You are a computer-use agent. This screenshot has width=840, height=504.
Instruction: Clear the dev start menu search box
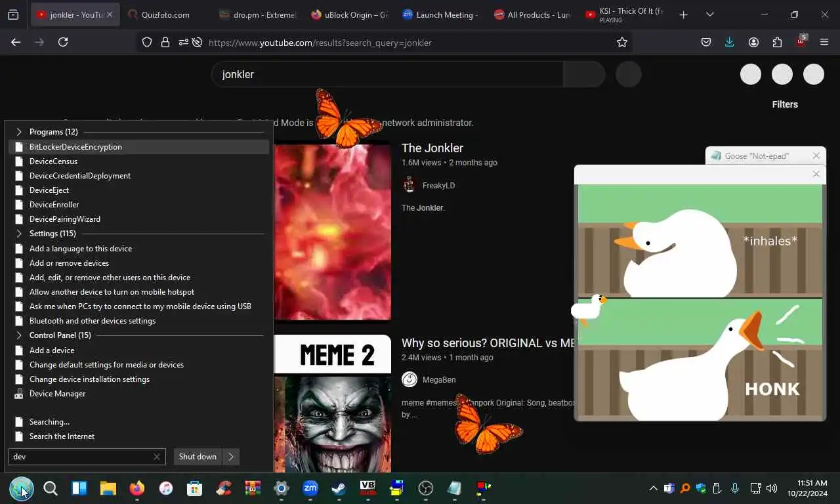(x=157, y=457)
